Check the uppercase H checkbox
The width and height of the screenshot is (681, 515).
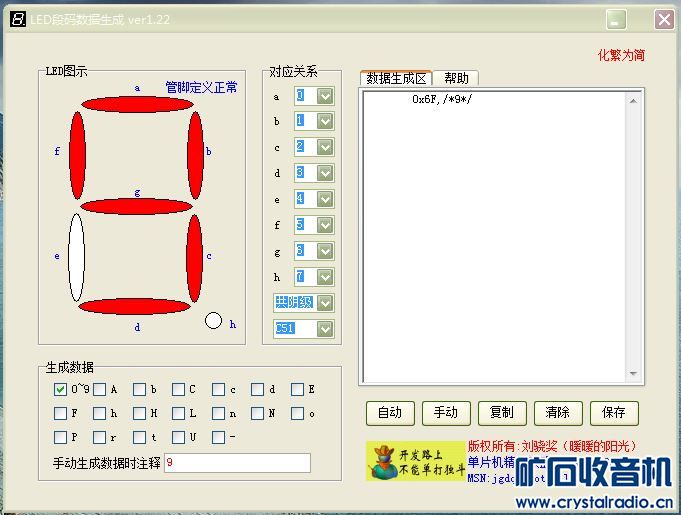coord(139,413)
